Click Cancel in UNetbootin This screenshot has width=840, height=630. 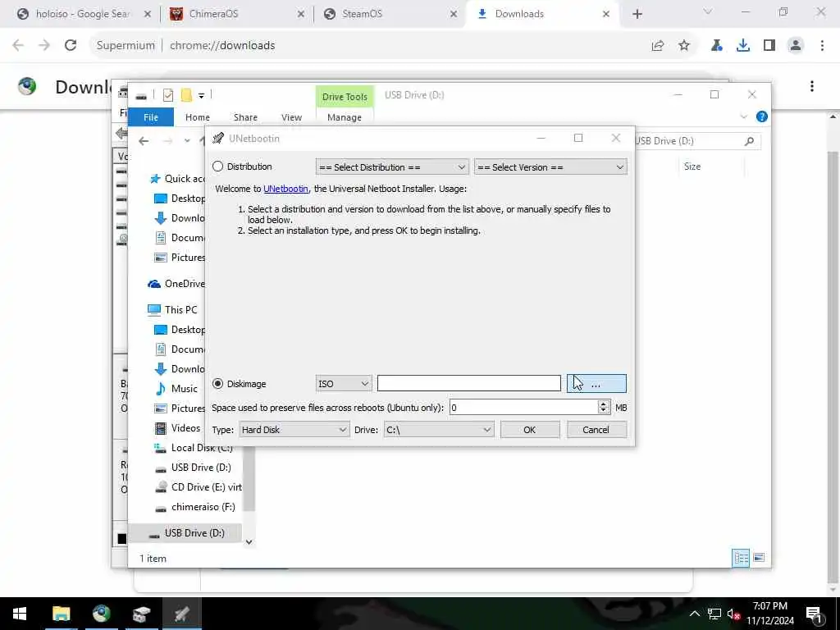(596, 430)
